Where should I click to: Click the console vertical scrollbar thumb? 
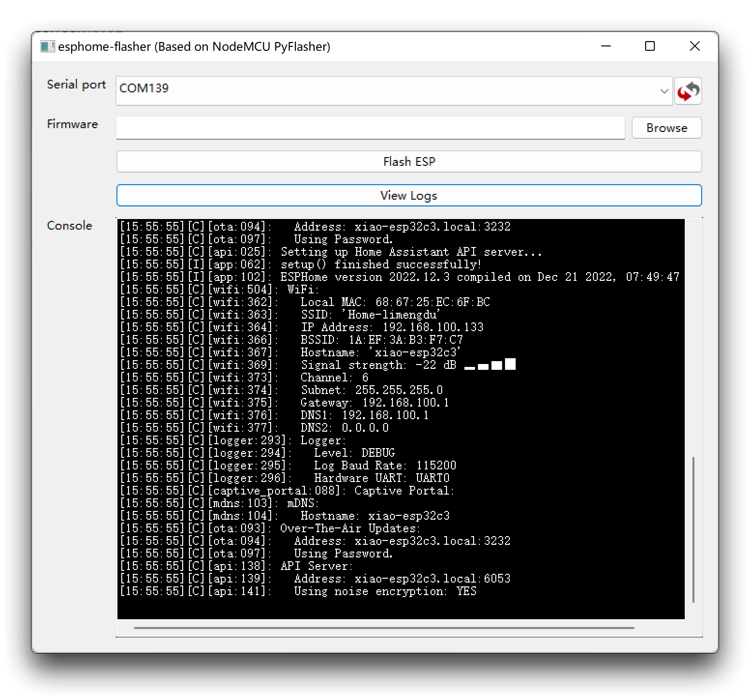point(693,529)
